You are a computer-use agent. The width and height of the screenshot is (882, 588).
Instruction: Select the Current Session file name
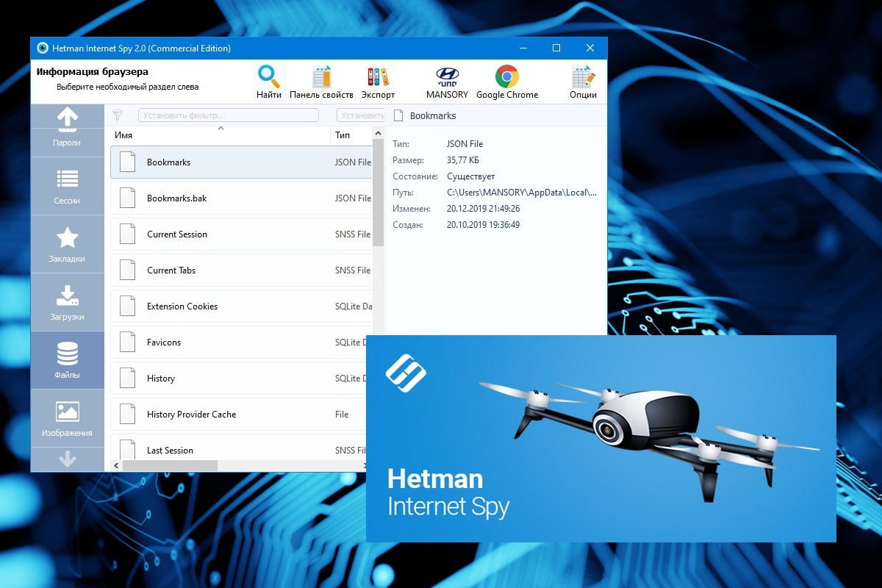point(176,234)
